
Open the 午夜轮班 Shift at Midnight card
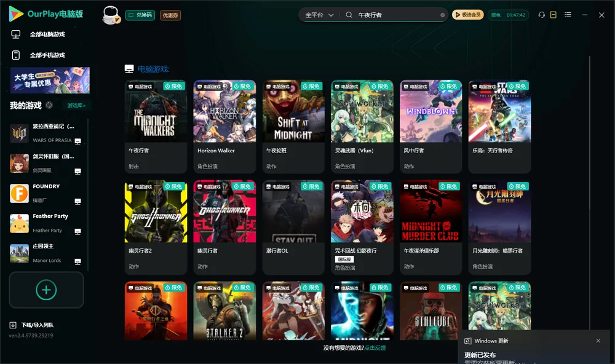(293, 126)
